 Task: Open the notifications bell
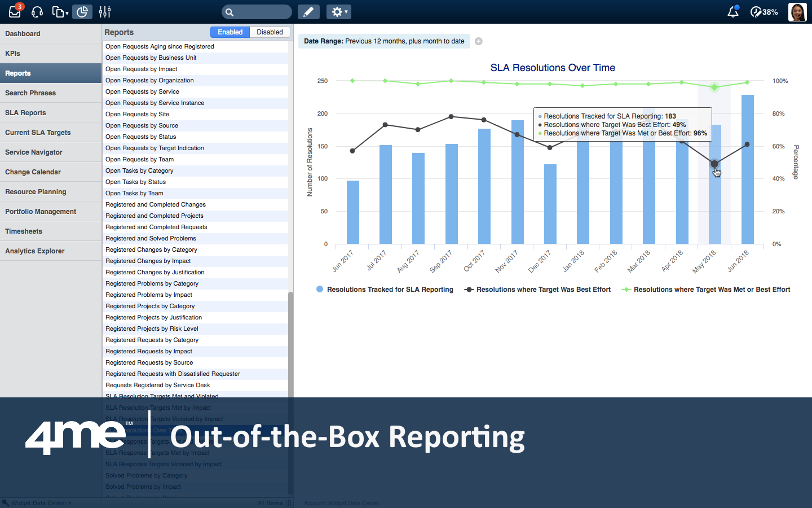click(732, 12)
